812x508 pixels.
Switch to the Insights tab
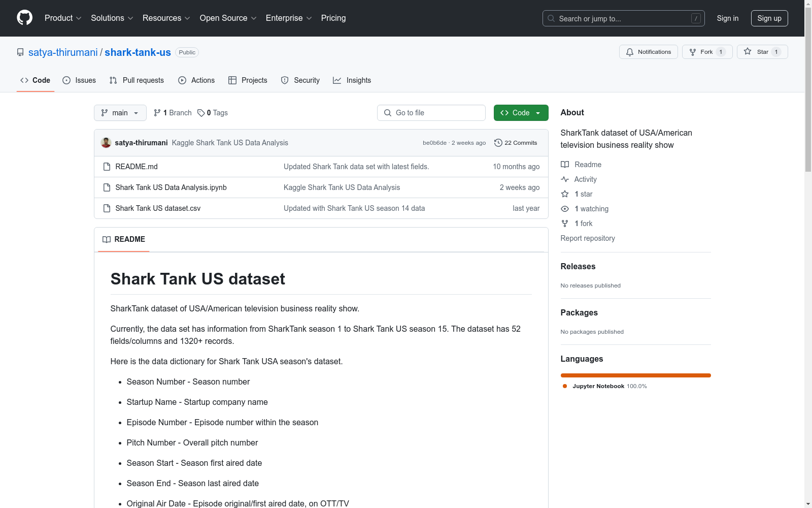click(x=352, y=80)
